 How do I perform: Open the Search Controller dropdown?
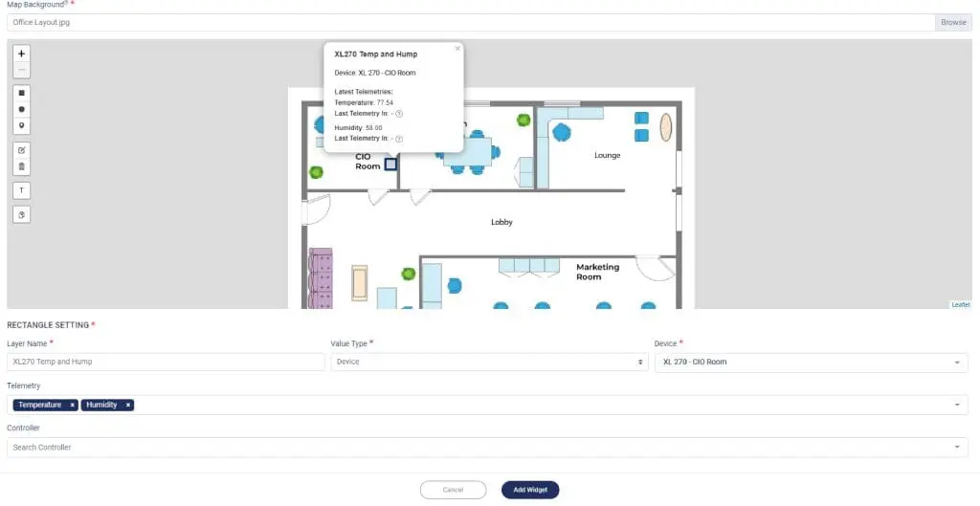click(957, 448)
